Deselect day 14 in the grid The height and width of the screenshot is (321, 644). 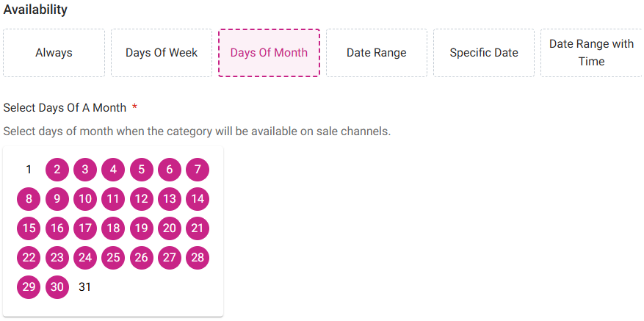(x=198, y=199)
